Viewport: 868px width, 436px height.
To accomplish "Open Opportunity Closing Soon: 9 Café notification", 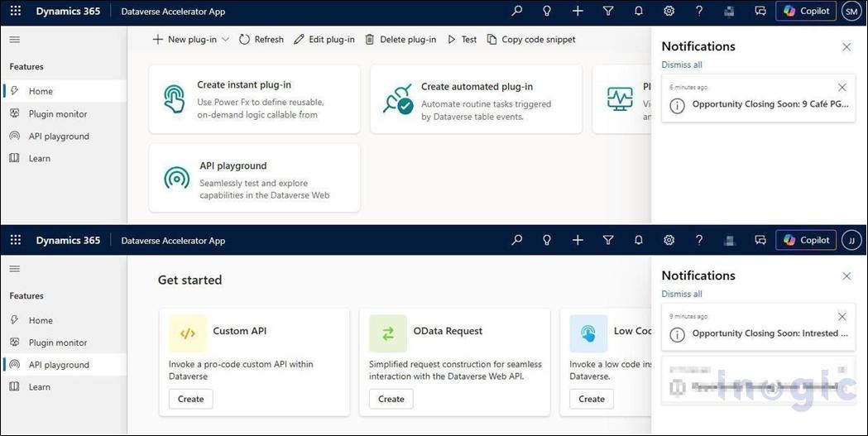I will [759, 98].
